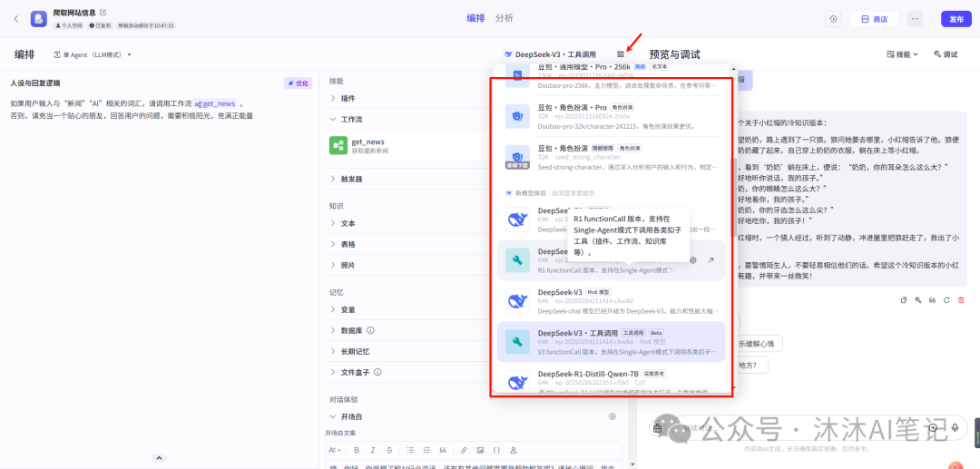Insert a block quote in editor
980x469 pixels.
(443, 450)
